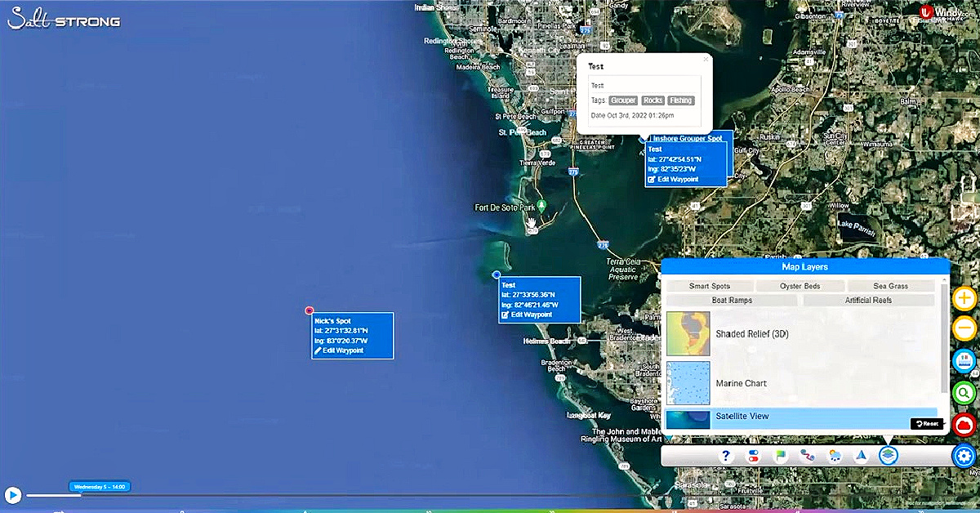Image resolution: width=980 pixels, height=513 pixels.
Task: Enable the Artificial Reefs layer
Action: (x=868, y=301)
